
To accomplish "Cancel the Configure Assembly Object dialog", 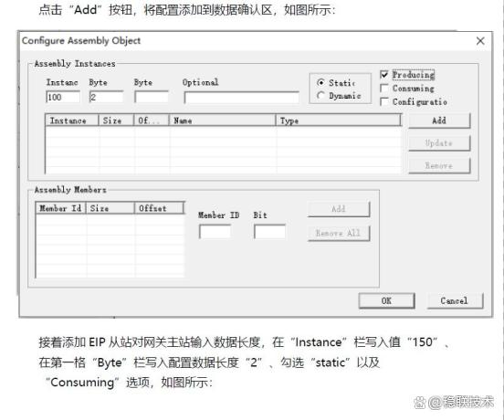I will coord(455,300).
